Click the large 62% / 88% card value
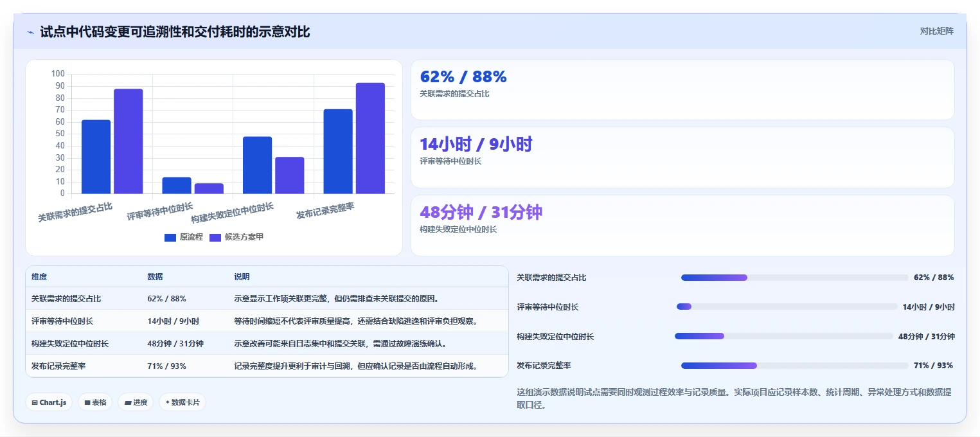Image resolution: width=980 pixels, height=437 pixels. click(463, 76)
